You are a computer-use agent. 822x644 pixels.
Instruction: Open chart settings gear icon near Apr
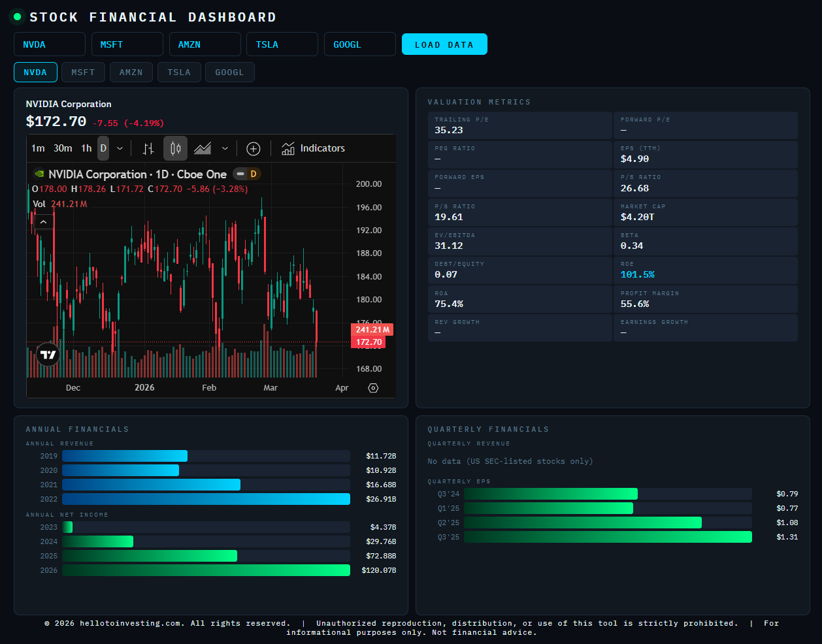[373, 388]
